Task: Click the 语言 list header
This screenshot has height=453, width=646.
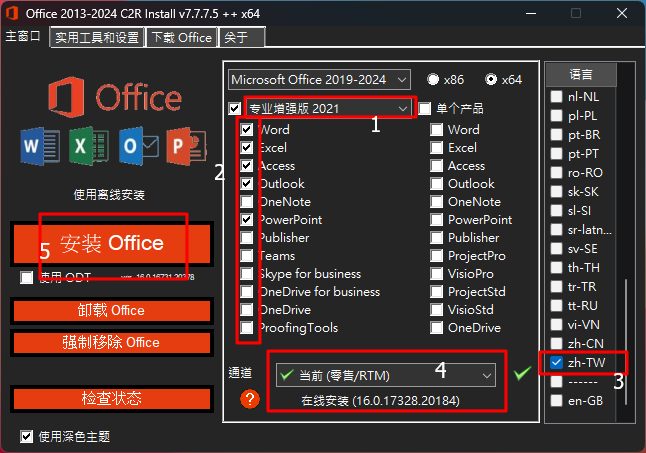Action: tap(581, 75)
